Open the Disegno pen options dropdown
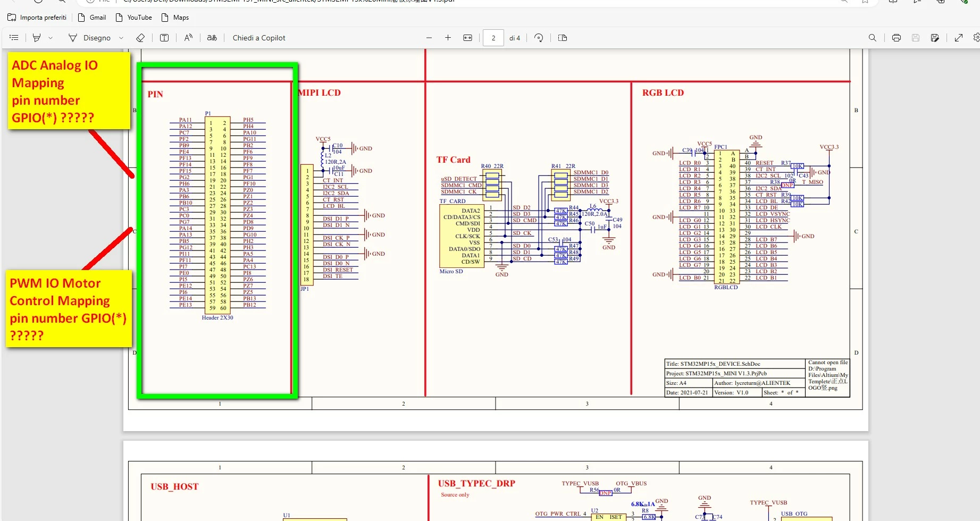Image resolution: width=980 pixels, height=521 pixels. click(121, 38)
